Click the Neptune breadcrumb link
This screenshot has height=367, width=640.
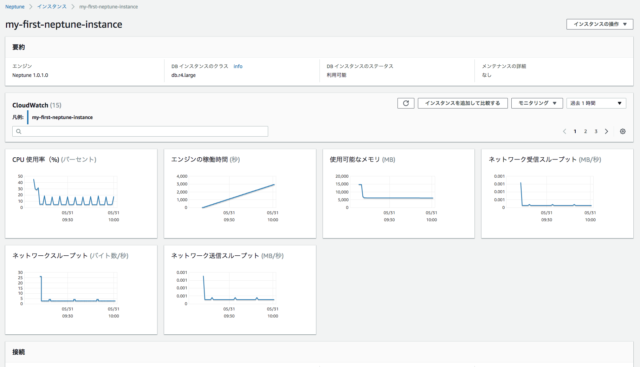click(x=15, y=7)
